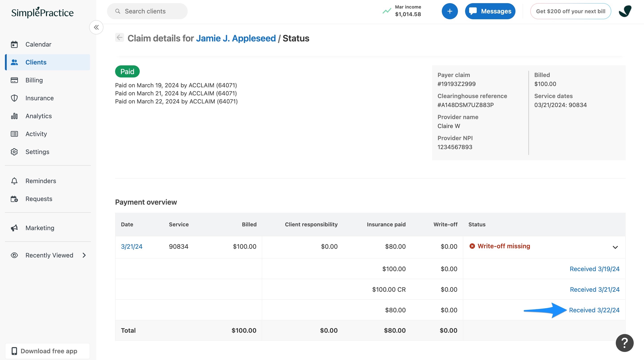Image resolution: width=644 pixels, height=360 pixels.
Task: Go to Billing menu item
Action: [x=47, y=80]
